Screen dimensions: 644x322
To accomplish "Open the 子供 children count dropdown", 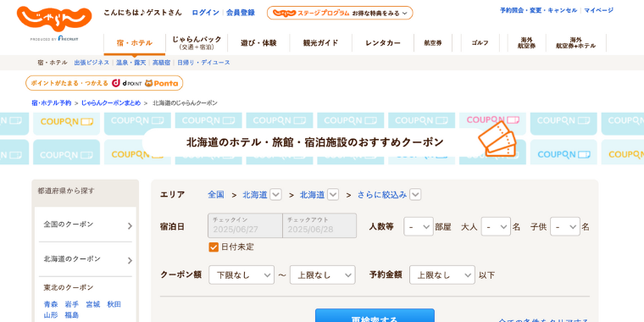I will pyautogui.click(x=564, y=226).
